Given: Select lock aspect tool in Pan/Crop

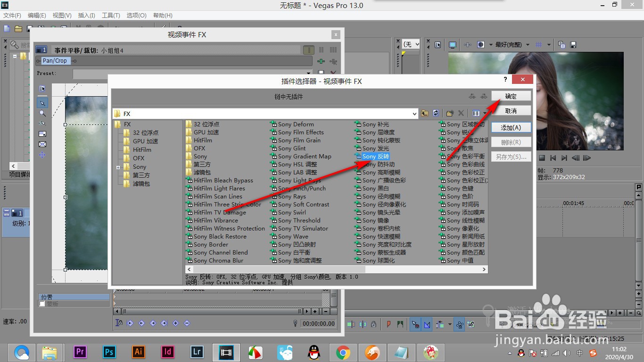Looking at the screenshot, I should (x=42, y=134).
